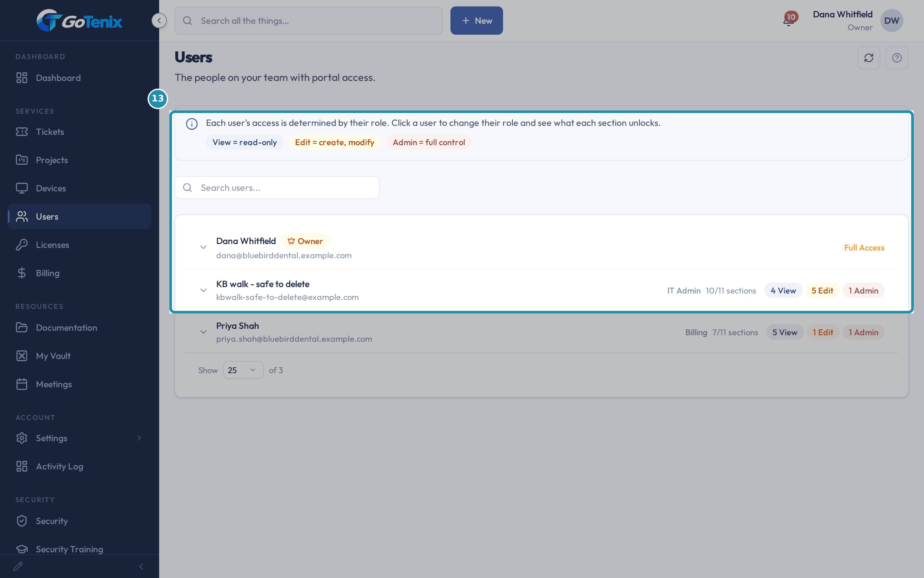Click the 1 Edit badge for Priya Shah
Image resolution: width=924 pixels, height=578 pixels.
pyautogui.click(x=823, y=333)
